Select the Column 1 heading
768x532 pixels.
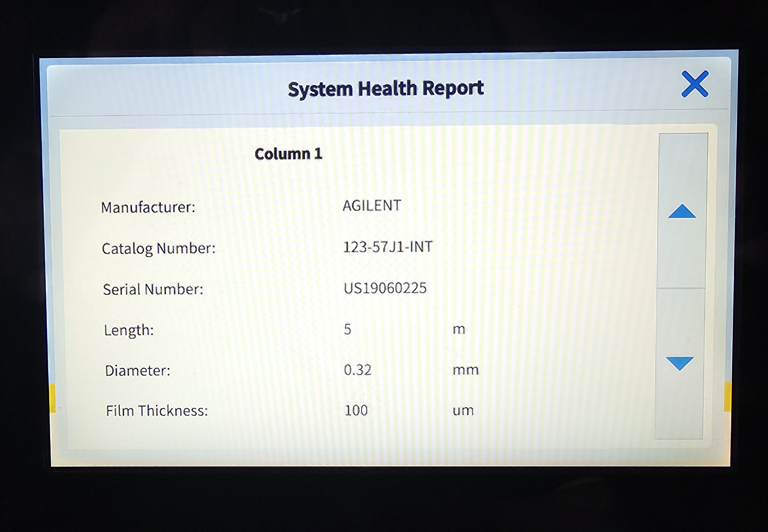(288, 154)
